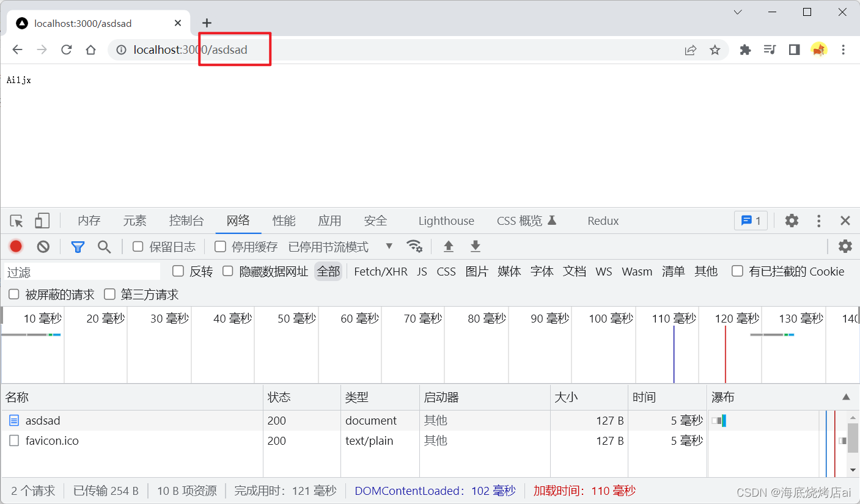
Task: Import HAR file upload icon
Action: [449, 246]
